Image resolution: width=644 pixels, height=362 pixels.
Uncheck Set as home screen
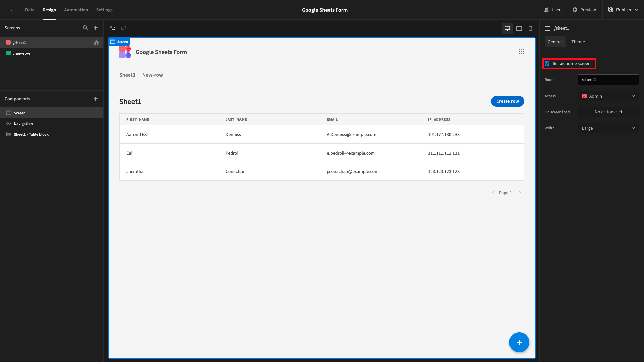547,63
